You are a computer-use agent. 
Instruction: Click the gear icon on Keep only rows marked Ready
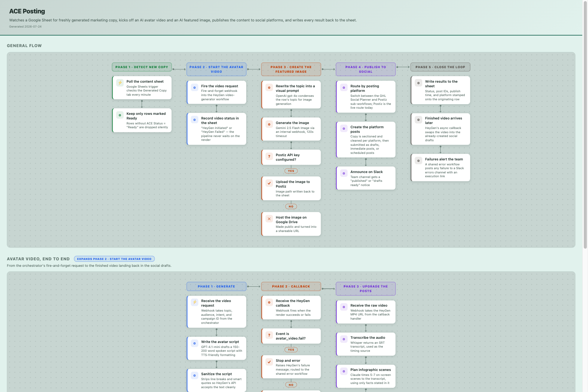coord(120,115)
